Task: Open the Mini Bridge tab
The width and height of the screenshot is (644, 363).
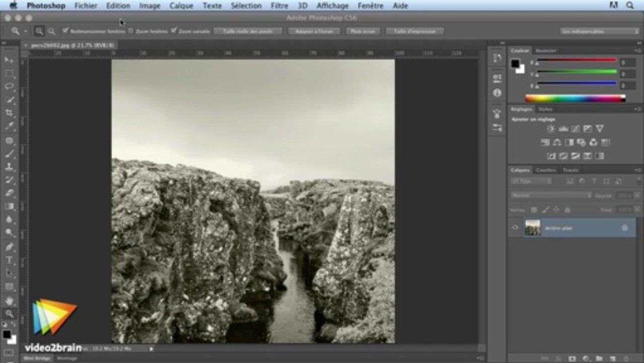Action: [37, 358]
